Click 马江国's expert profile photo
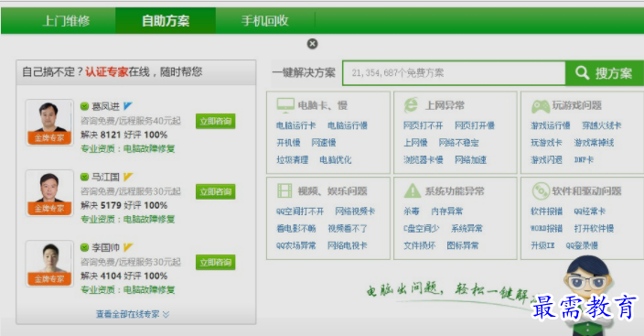Screen dimensions: 644x336 coord(49,192)
